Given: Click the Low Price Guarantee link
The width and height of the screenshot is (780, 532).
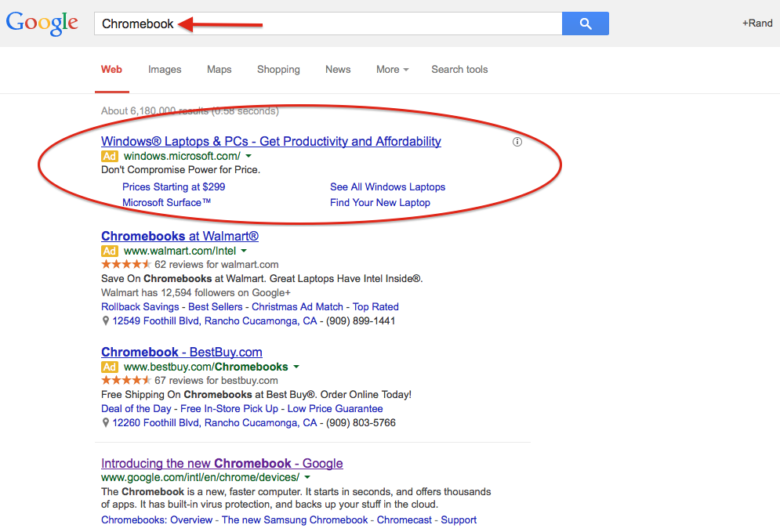Looking at the screenshot, I should click(x=336, y=409).
